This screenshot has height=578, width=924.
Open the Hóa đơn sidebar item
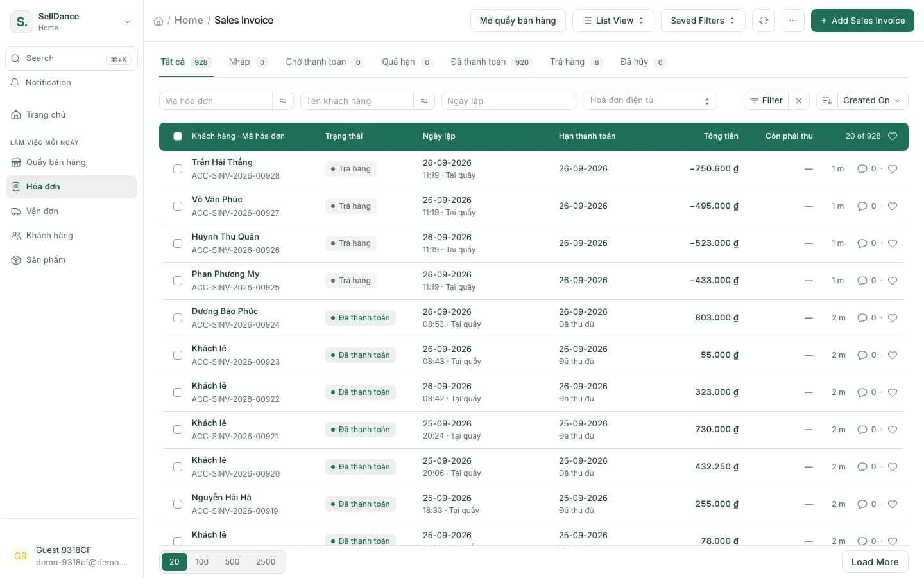(x=71, y=187)
